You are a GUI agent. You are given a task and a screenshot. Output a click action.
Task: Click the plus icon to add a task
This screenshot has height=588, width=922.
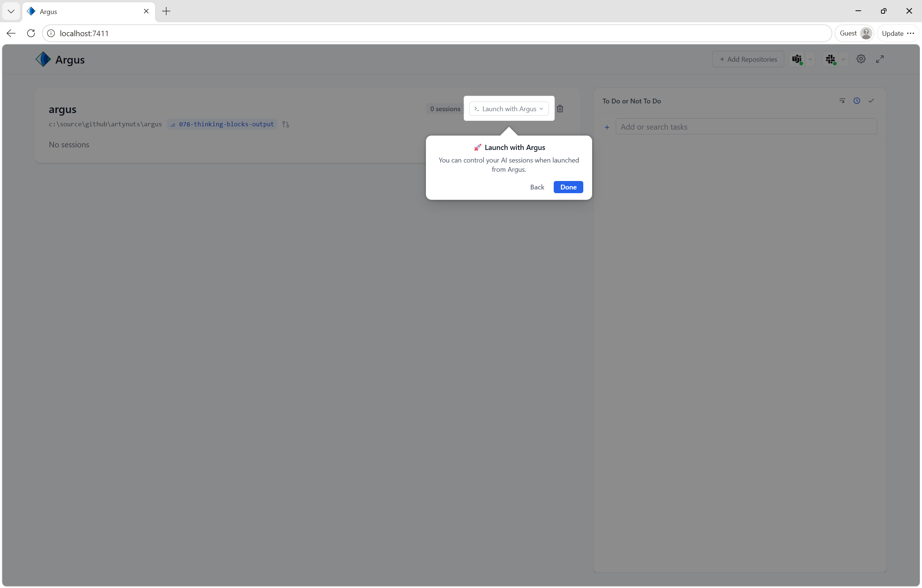pos(607,127)
